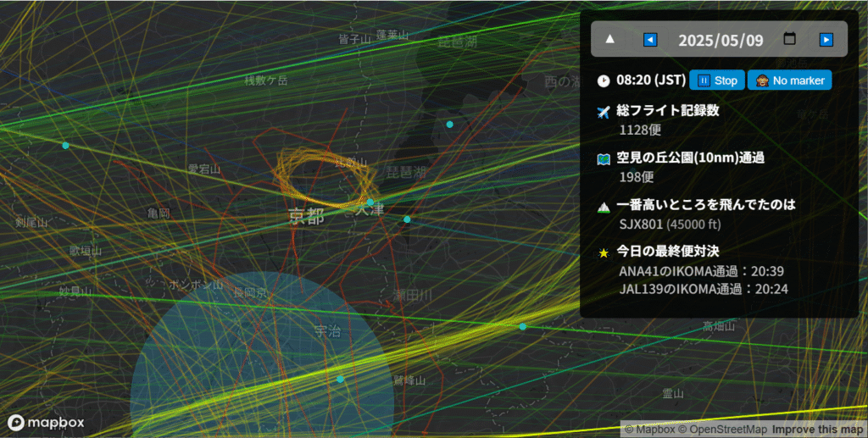868x438 pixels.
Task: Select the 1128便 flight count
Action: 640,130
